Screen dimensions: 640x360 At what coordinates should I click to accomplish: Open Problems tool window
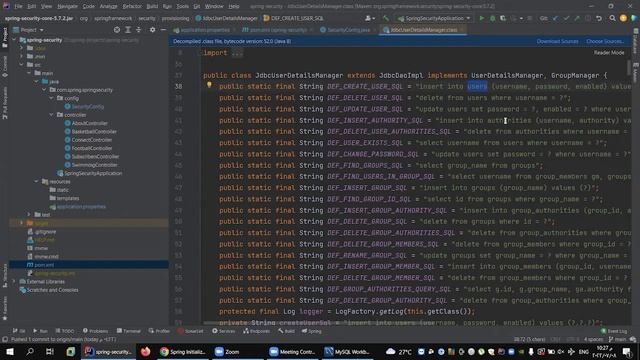pyautogui.click(x=96, y=331)
